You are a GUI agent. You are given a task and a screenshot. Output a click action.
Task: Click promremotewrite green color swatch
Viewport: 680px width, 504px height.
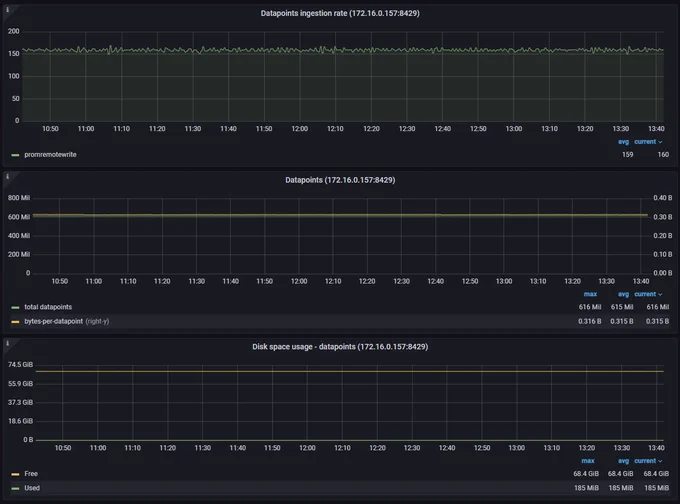pyautogui.click(x=15, y=155)
